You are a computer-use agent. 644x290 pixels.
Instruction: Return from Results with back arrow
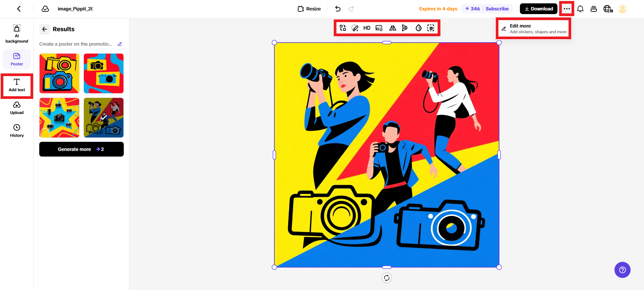[x=45, y=29]
